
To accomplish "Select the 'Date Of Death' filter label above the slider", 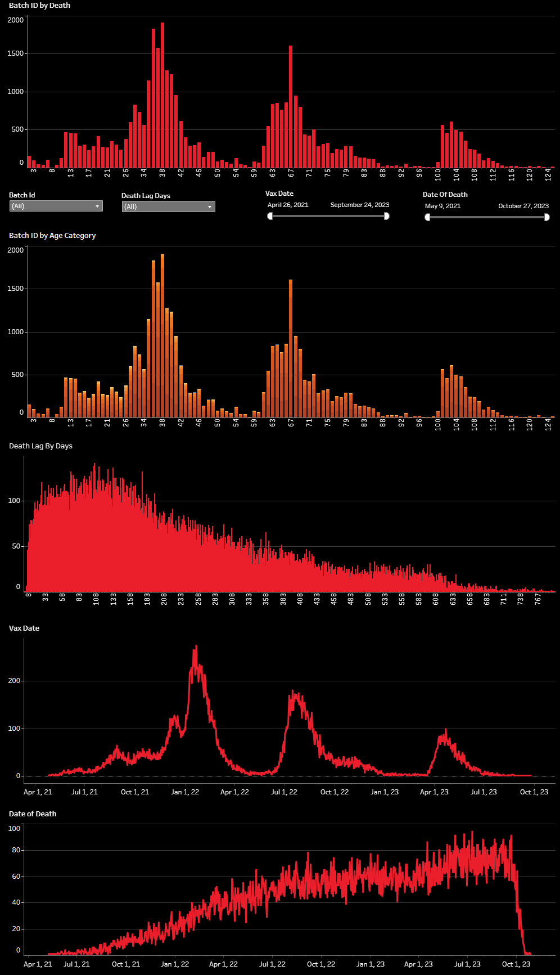I will click(x=445, y=194).
